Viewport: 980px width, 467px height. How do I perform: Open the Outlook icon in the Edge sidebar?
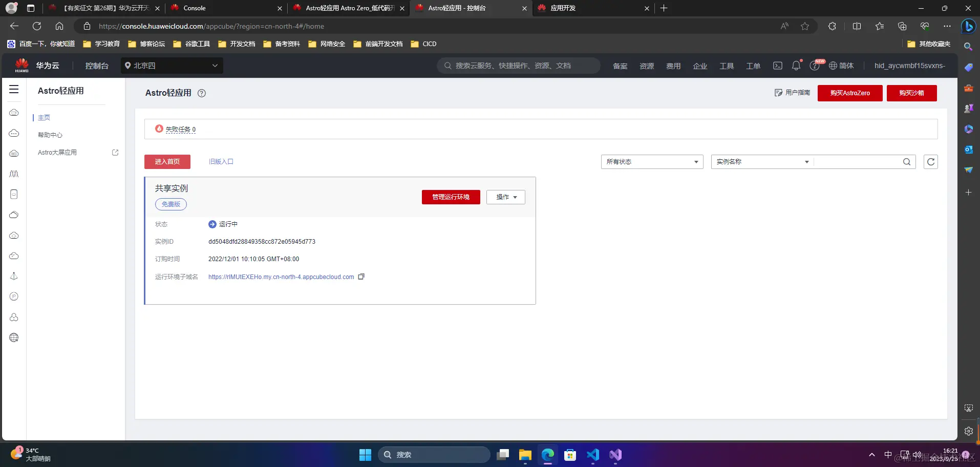point(968,150)
